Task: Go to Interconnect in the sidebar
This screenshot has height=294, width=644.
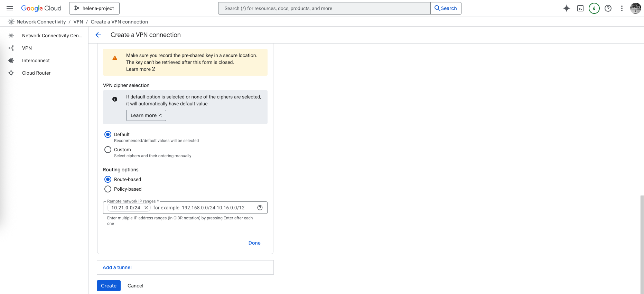Action: pyautogui.click(x=36, y=60)
